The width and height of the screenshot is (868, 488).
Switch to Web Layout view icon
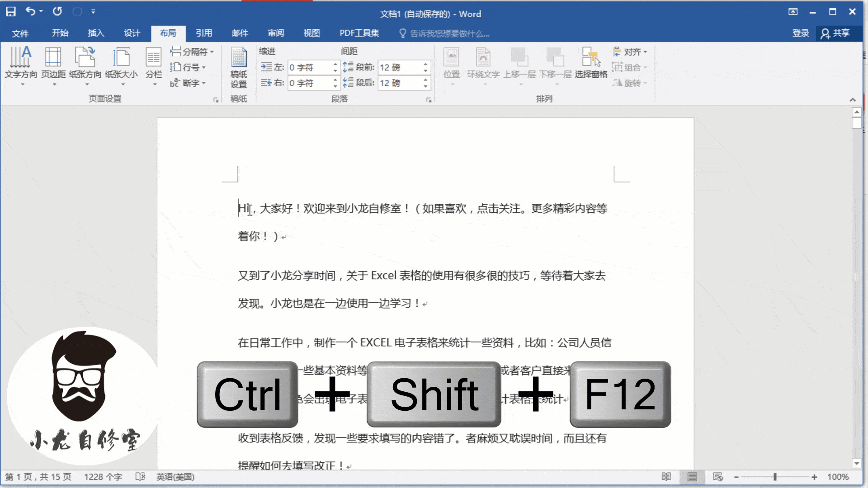pyautogui.click(x=718, y=477)
